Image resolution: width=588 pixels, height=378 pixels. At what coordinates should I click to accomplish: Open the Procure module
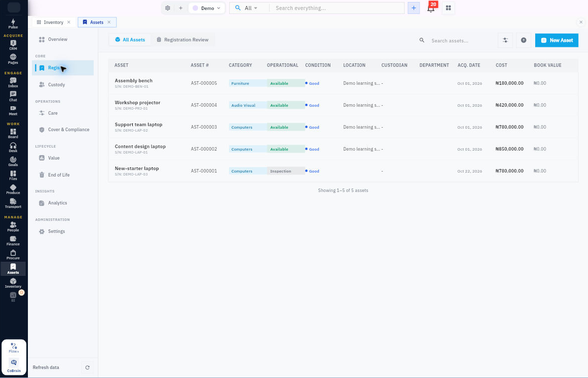[x=13, y=254]
